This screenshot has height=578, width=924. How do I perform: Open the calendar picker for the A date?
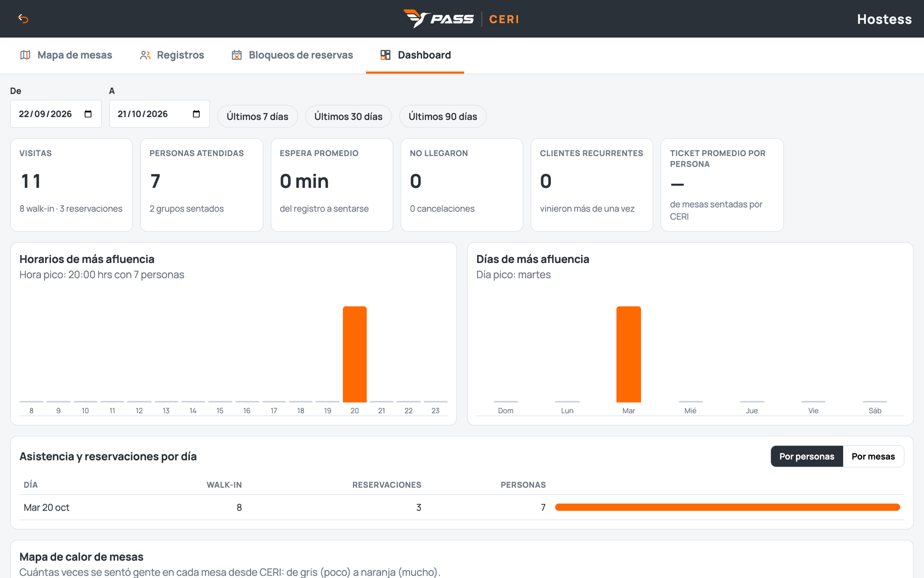click(196, 114)
